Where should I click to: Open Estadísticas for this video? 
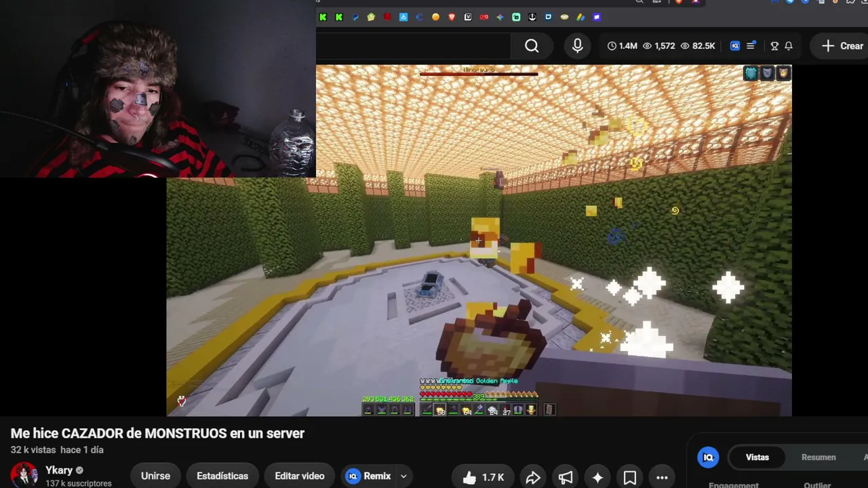[222, 476]
